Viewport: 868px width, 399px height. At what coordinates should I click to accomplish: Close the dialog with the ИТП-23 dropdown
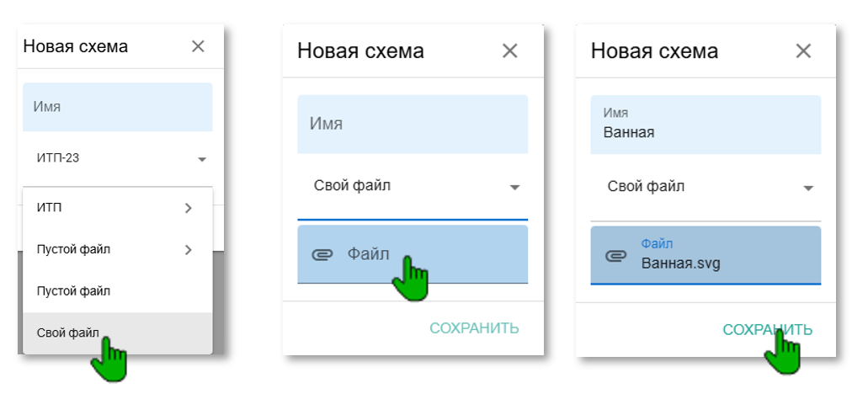pos(198,46)
